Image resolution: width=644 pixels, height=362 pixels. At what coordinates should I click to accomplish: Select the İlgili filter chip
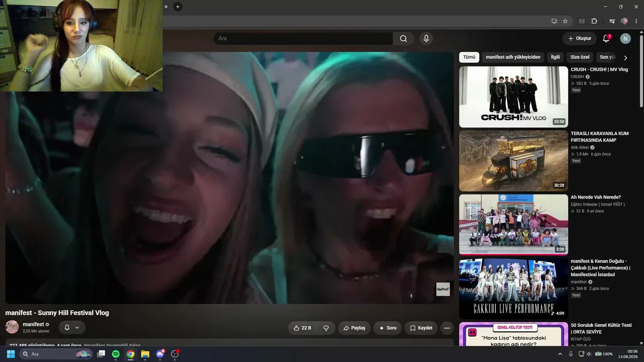[555, 57]
